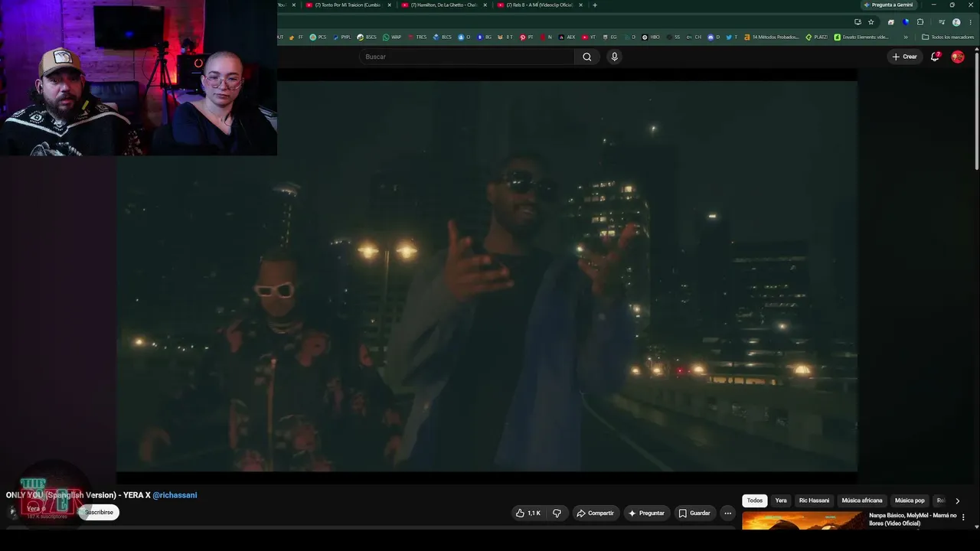980x551 pixels.
Task: Click Pregunta a Gemini button
Action: pyautogui.click(x=888, y=5)
